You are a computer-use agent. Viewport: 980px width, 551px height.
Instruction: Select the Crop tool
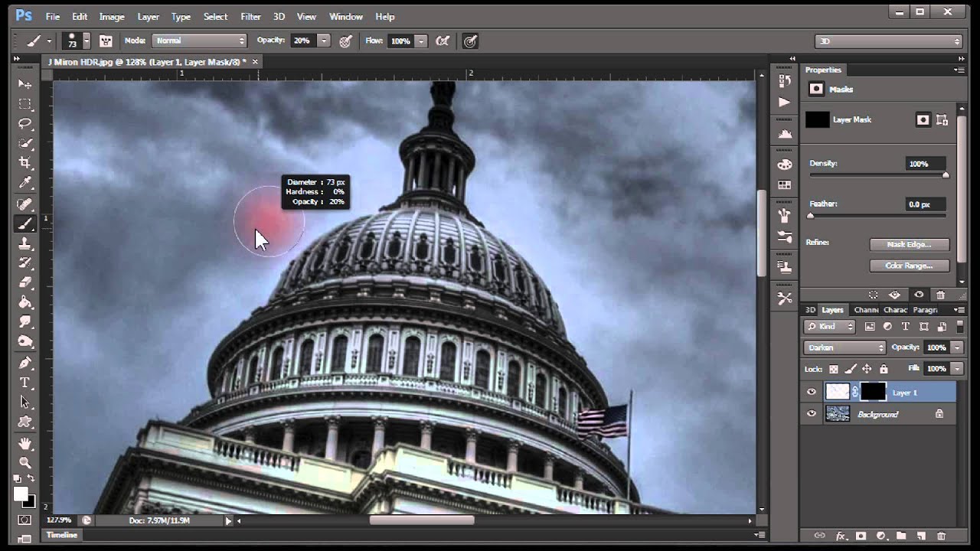(25, 163)
